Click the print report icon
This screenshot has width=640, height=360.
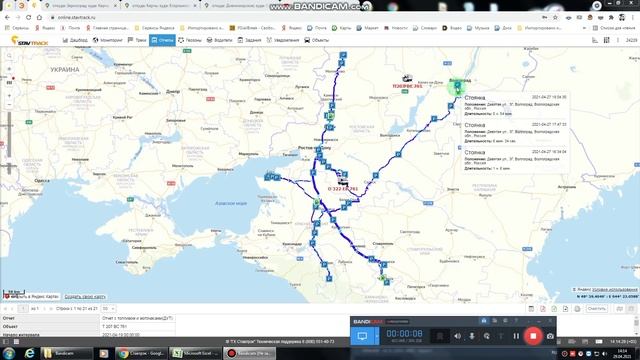click(x=577, y=309)
